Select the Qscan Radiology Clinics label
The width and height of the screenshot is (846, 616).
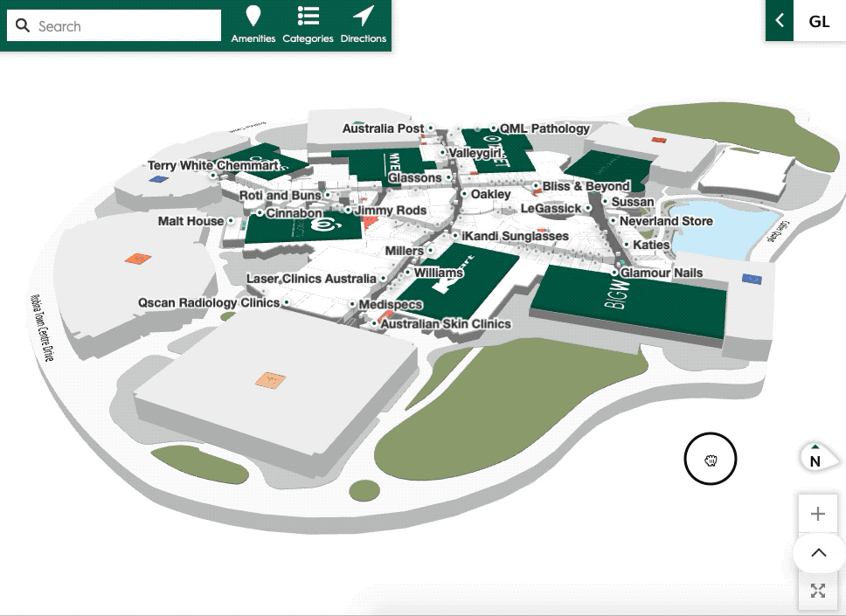coord(209,302)
